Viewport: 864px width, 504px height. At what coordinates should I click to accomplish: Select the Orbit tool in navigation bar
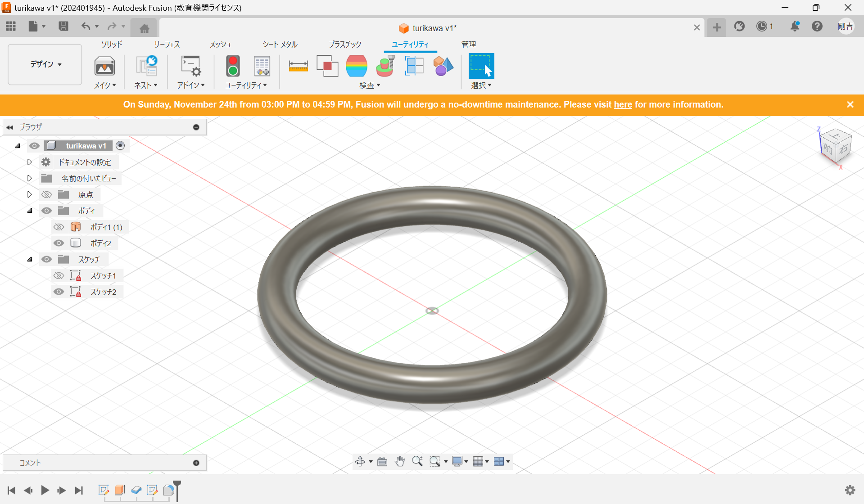tap(360, 461)
